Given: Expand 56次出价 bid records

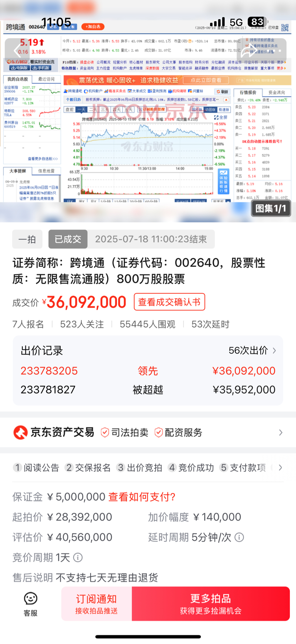Looking at the screenshot, I should [252, 350].
